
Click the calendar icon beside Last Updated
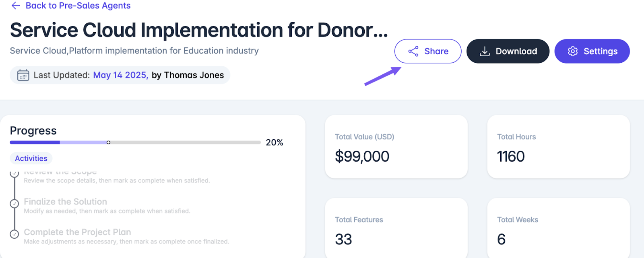tap(23, 75)
